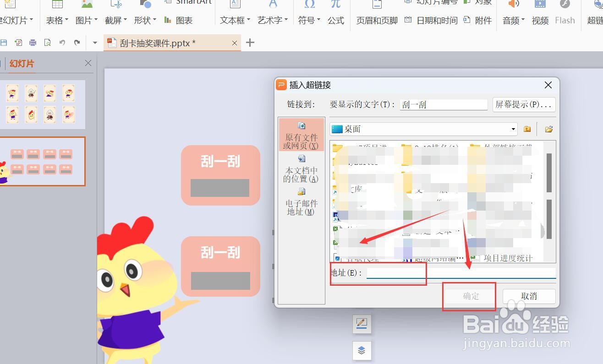The image size is (603, 364).
Task: Click the 确定 confirm button
Action: pos(471,296)
